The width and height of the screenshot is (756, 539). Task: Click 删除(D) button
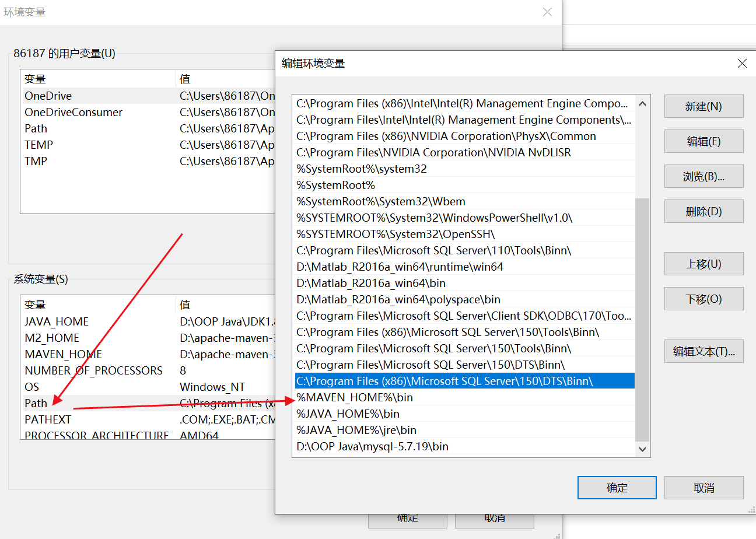pos(703,211)
